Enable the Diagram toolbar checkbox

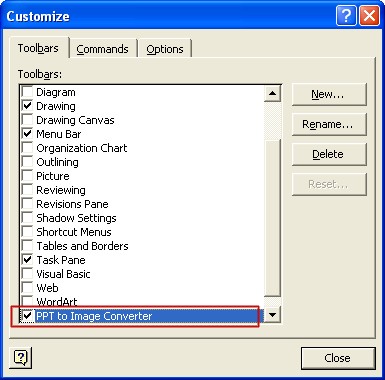27,92
